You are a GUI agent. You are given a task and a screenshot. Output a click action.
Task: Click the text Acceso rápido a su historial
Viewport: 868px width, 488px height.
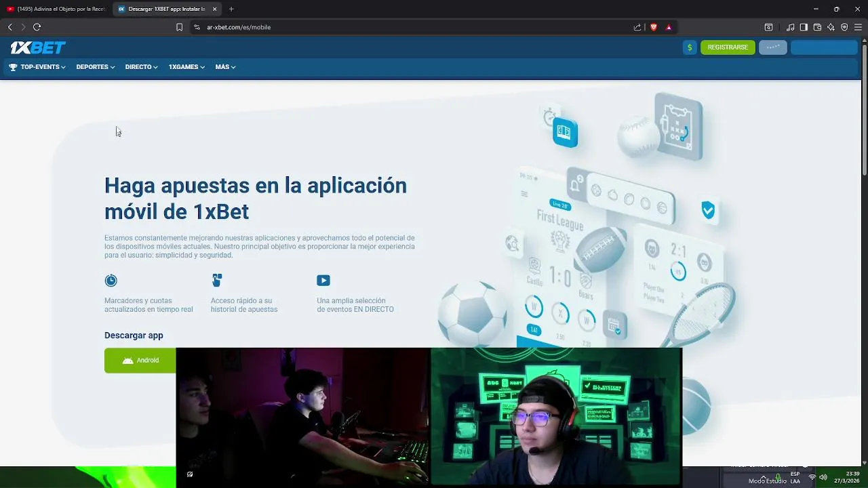coord(244,305)
